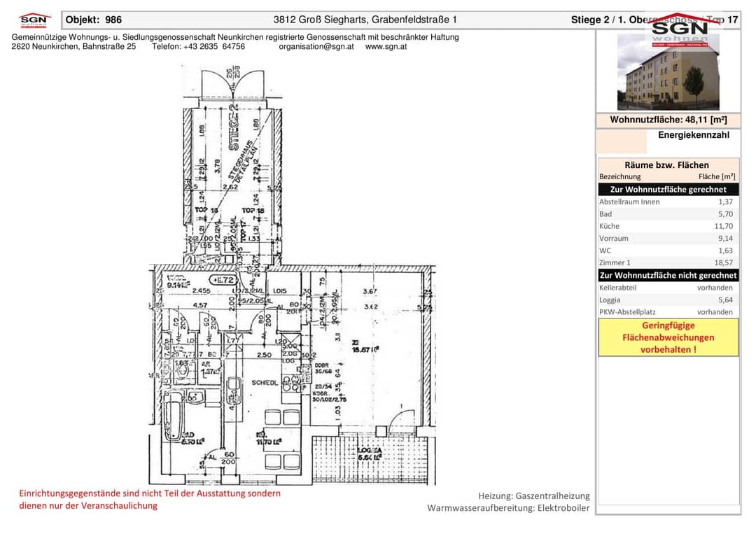Click the yellow 'Geringfügige Flächenabweichungen' notice
Image resolution: width=756 pixels, height=534 pixels.
click(668, 337)
